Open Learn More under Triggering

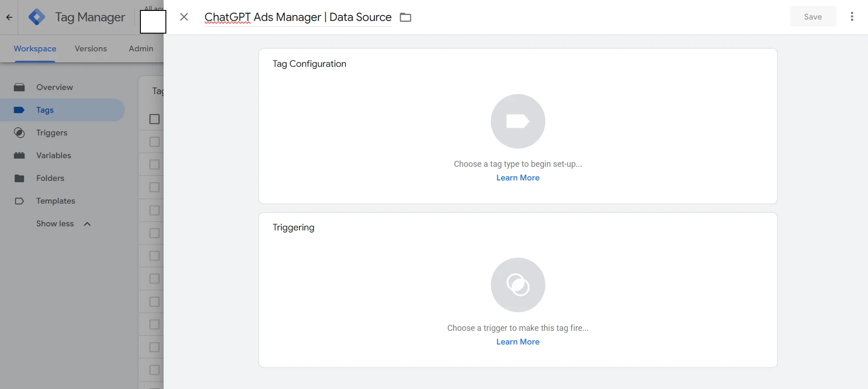point(518,342)
